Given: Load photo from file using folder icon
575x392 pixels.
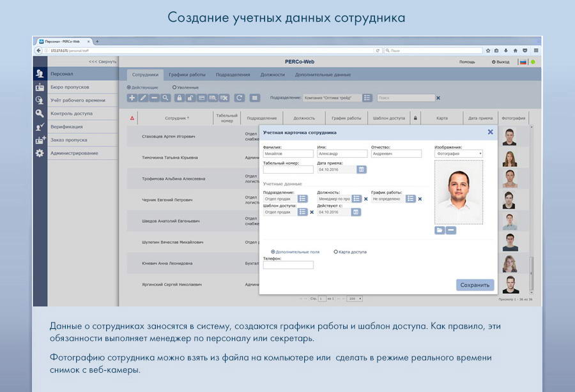Looking at the screenshot, I should tap(440, 230).
